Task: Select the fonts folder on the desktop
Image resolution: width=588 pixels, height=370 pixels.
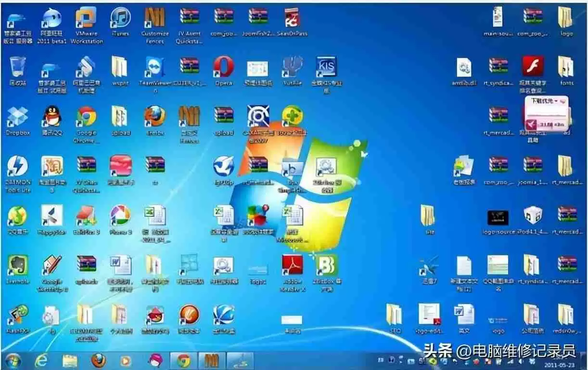Action: (566, 67)
